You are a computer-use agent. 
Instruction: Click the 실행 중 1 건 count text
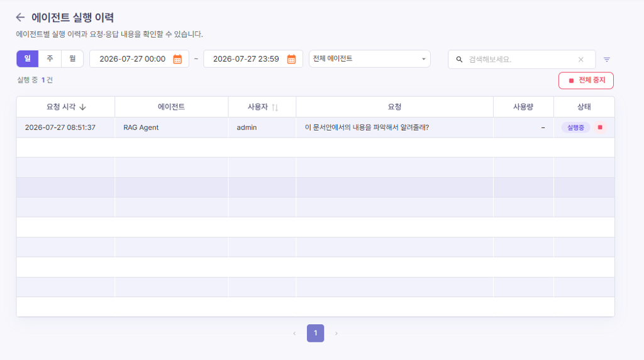[x=35, y=80]
